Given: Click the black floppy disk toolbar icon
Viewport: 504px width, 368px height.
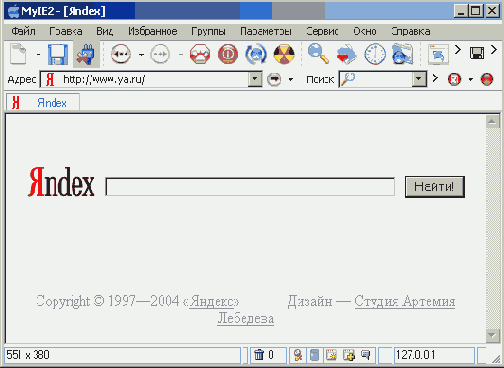Looking at the screenshot, I should (x=477, y=53).
